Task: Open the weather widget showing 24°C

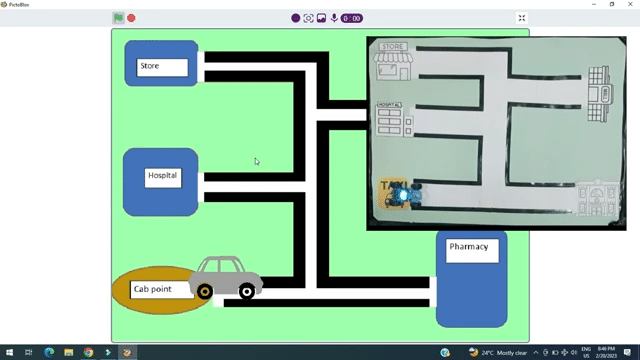Action: (x=498, y=353)
